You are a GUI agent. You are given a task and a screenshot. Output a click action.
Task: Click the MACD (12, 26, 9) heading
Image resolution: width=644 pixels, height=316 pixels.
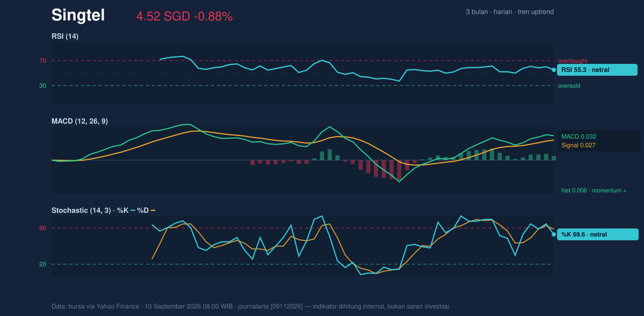point(79,121)
